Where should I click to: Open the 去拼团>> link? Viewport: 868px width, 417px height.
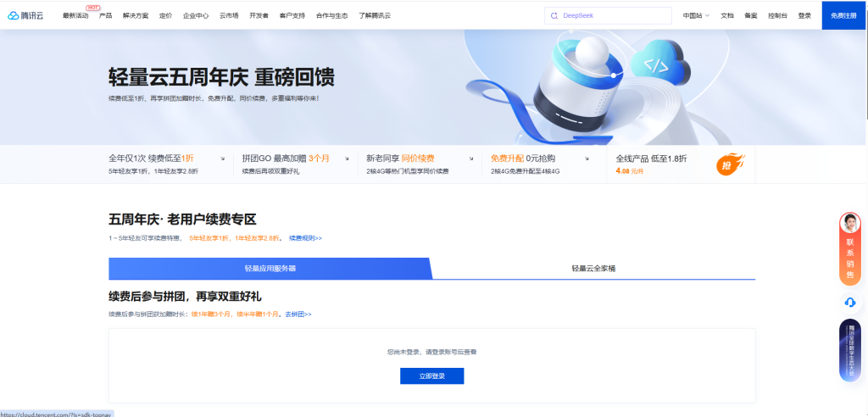pyautogui.click(x=298, y=314)
